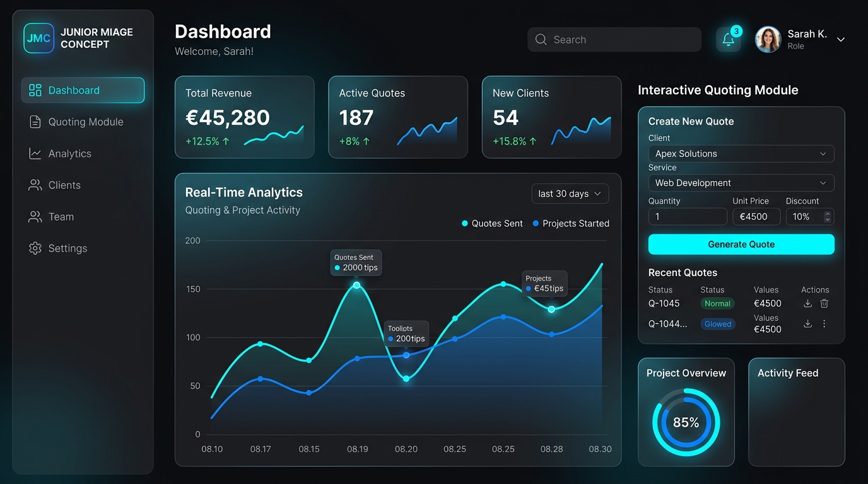Toggle Projects Started series in legend

[x=571, y=224]
